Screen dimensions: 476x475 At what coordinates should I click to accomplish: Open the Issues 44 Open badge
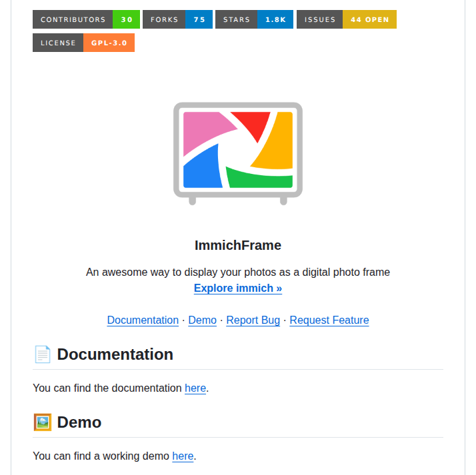point(347,19)
